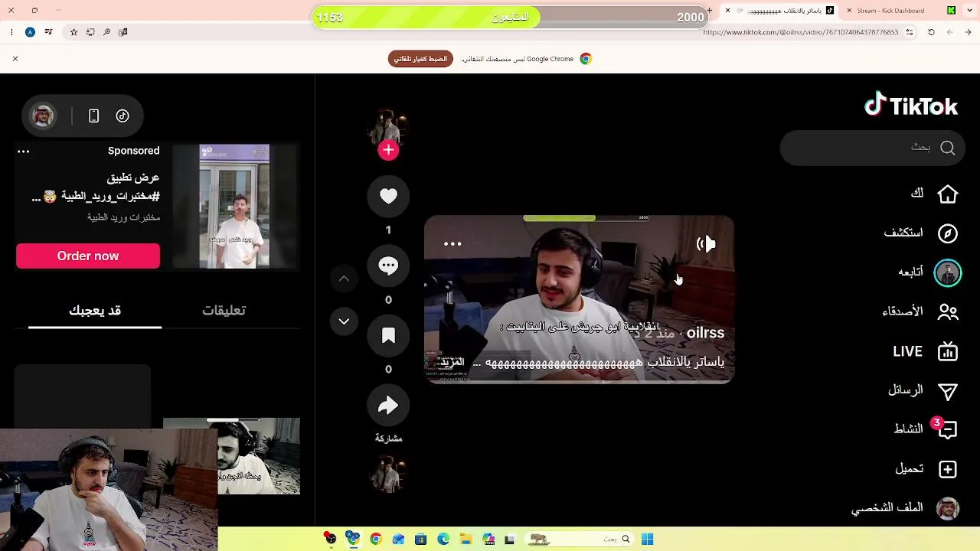The image size is (980, 551).
Task: Close the Kick Dashboard tab
Action: pos(849,11)
